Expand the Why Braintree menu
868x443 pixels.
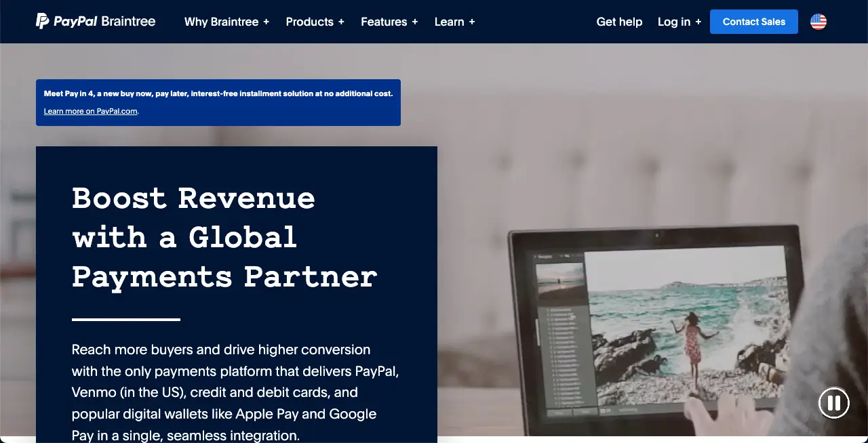click(226, 22)
